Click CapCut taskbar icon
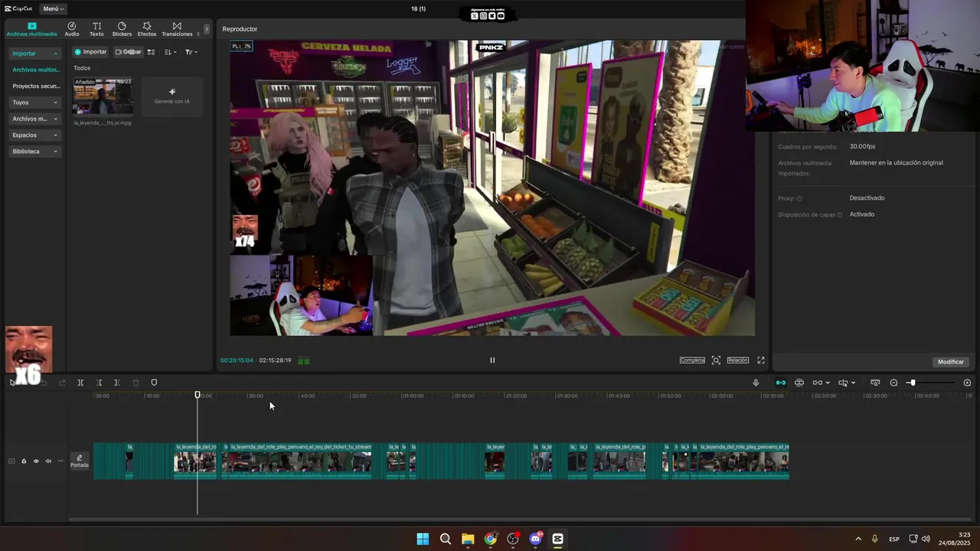The height and width of the screenshot is (551, 980). coord(558,539)
